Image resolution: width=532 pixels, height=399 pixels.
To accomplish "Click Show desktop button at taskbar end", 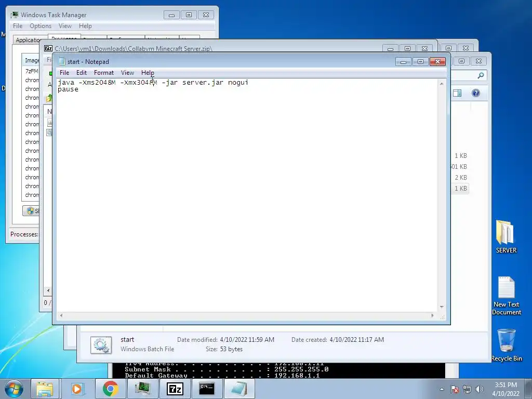I will 528,389.
